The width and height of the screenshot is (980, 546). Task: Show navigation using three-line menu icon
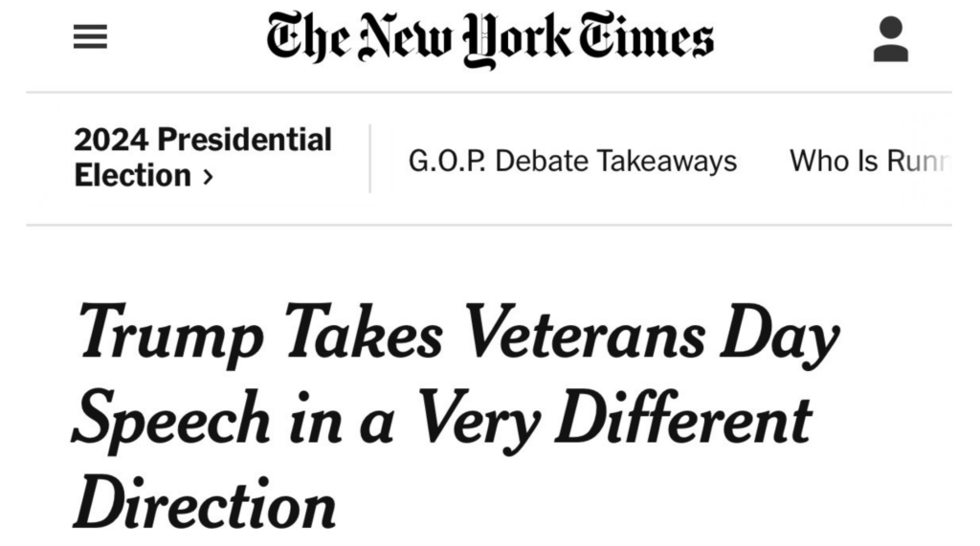(91, 38)
